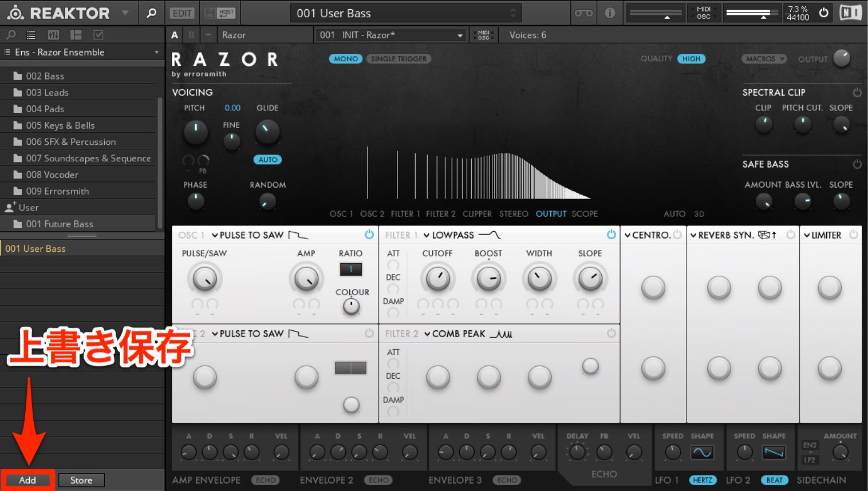This screenshot has width=868, height=491.
Task: Click the sidebar checkbox view icon
Action: point(98,35)
